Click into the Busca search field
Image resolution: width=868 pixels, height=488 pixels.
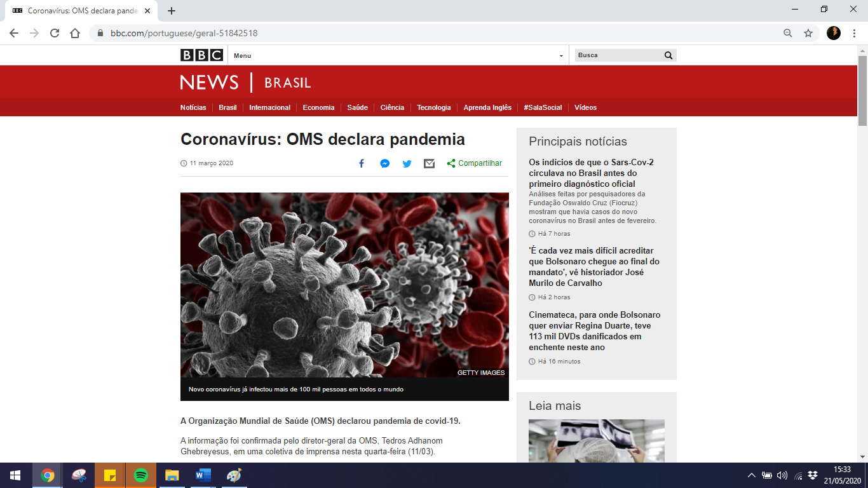pyautogui.click(x=616, y=55)
